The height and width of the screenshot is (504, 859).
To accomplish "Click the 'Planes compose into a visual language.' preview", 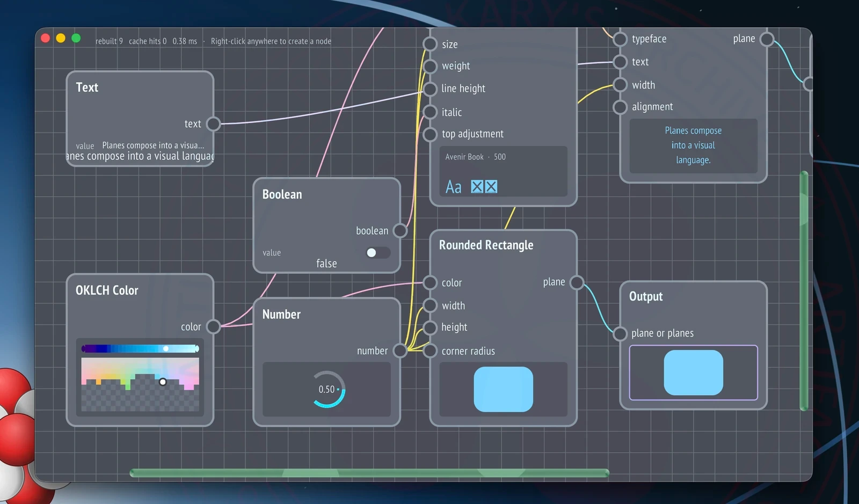I will [693, 145].
